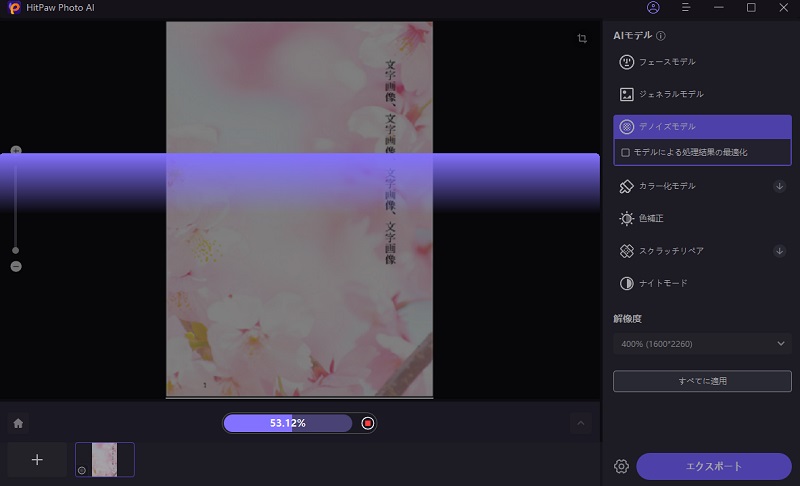Expand スクラッチリペア download arrow
The height and width of the screenshot is (486, 800).
pyautogui.click(x=779, y=251)
